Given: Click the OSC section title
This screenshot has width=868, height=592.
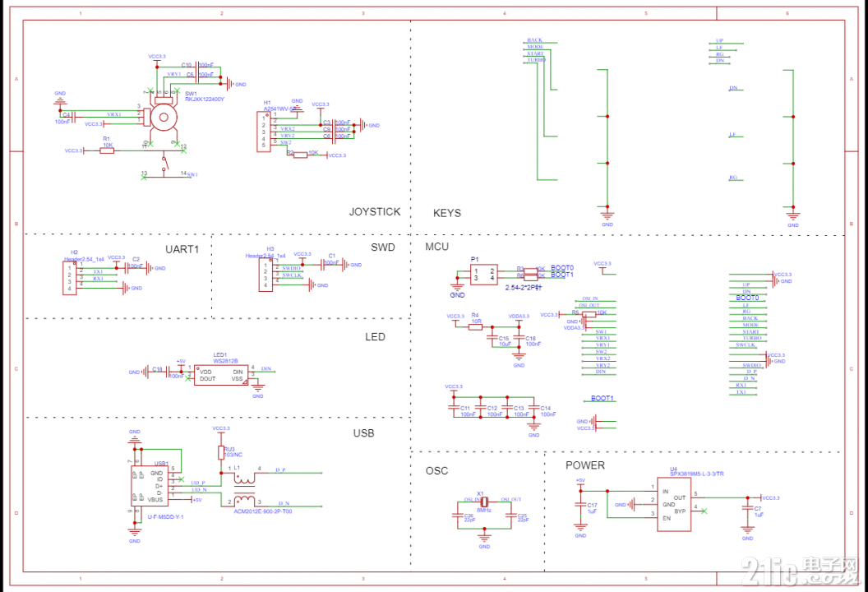Looking at the screenshot, I should (436, 470).
